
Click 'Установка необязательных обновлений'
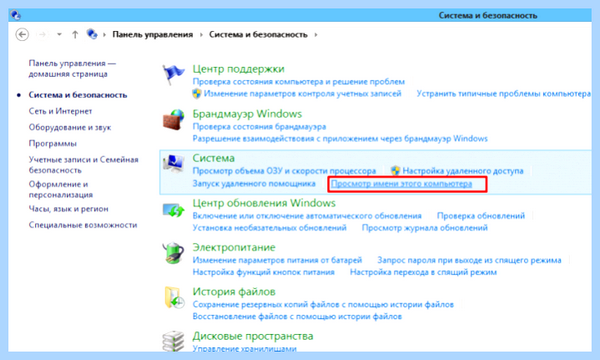(x=269, y=228)
